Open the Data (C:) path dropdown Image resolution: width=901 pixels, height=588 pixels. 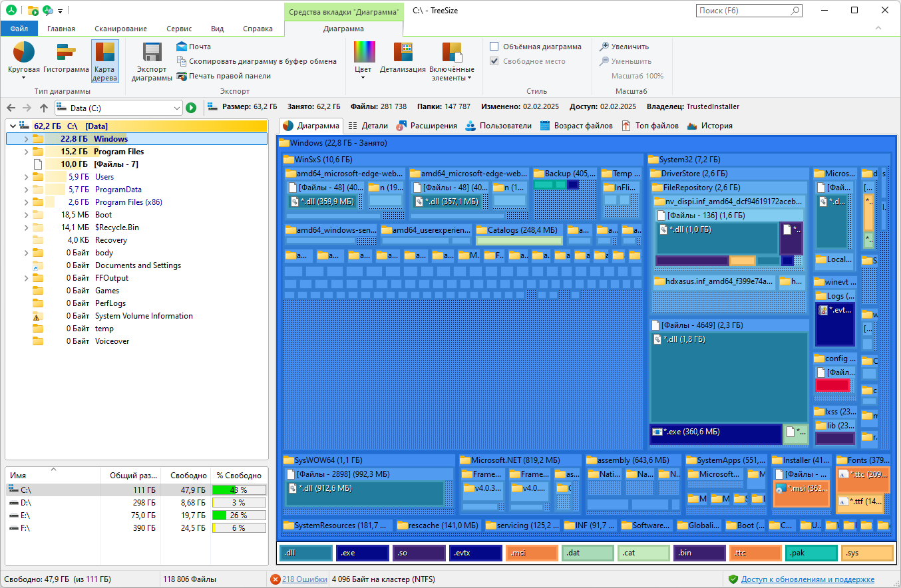click(176, 108)
